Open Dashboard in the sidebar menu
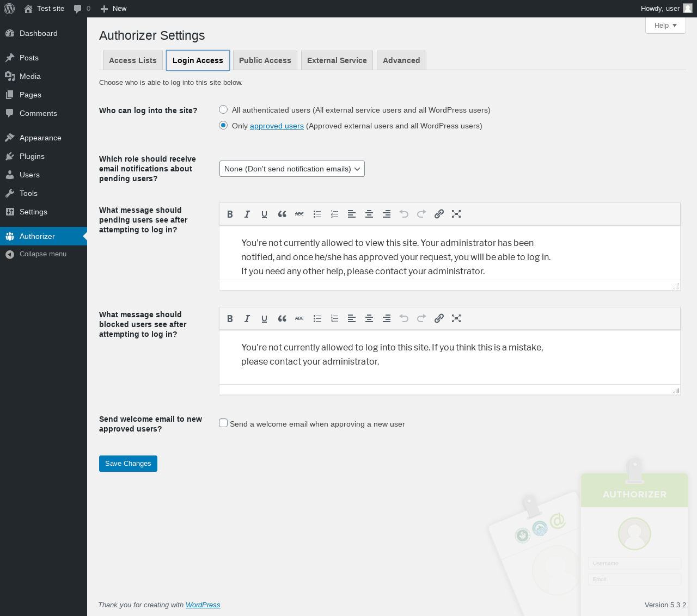This screenshot has width=697, height=616. 44,33
